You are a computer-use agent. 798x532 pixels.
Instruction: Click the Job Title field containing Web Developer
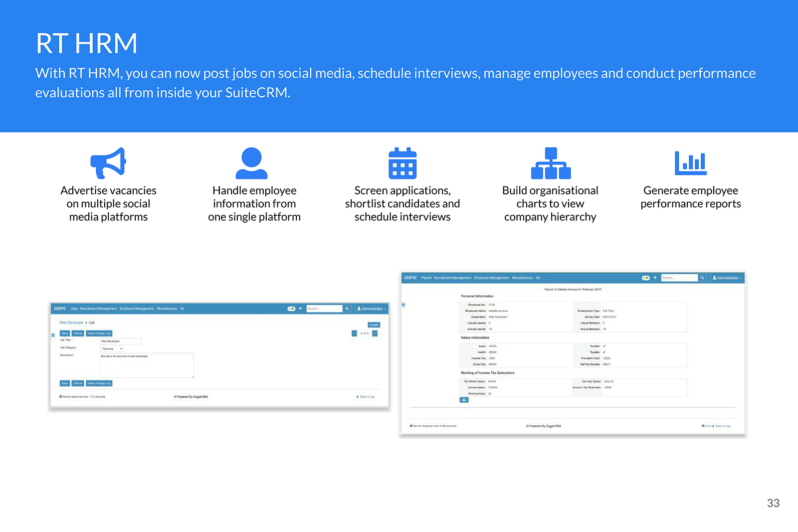pyautogui.click(x=121, y=341)
